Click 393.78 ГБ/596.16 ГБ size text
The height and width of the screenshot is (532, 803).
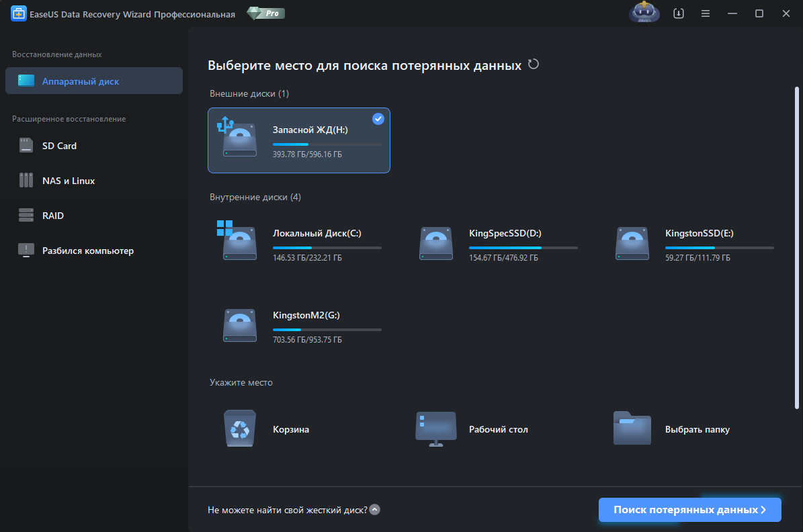point(307,154)
